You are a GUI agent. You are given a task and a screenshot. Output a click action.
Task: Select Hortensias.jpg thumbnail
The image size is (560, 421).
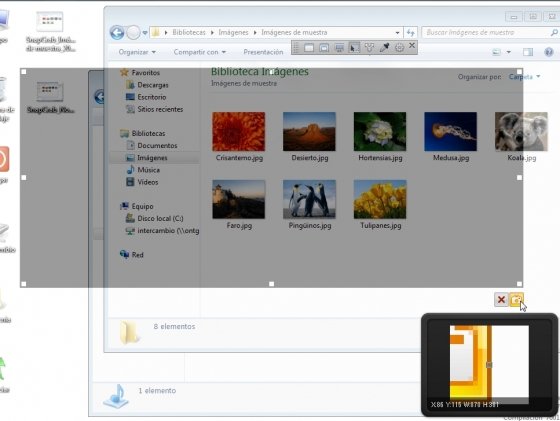(x=380, y=131)
